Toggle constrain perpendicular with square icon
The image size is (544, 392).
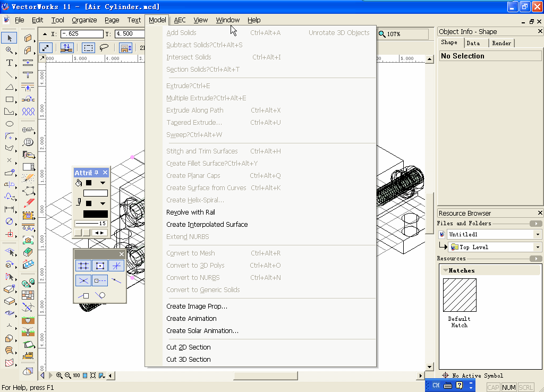tap(83, 295)
